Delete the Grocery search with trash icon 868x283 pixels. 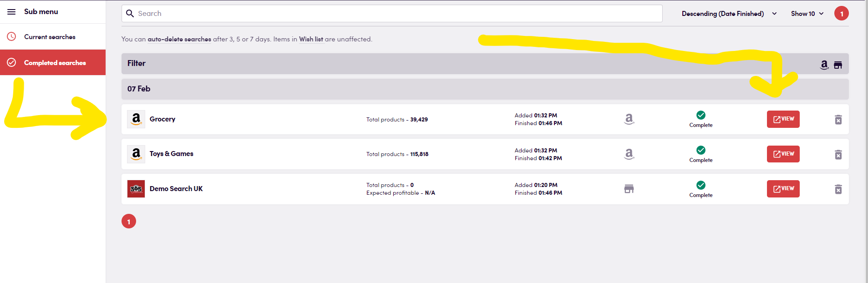838,120
